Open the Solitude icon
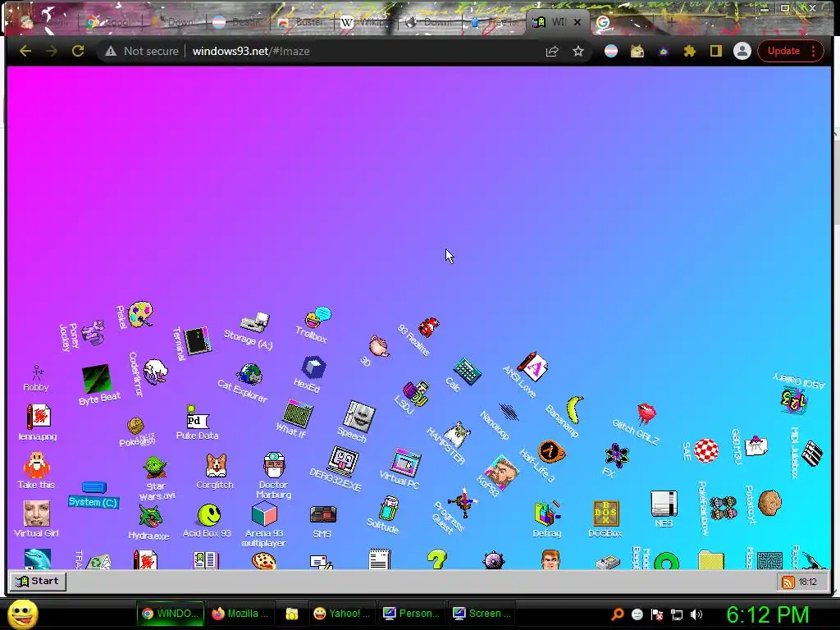 (x=390, y=509)
